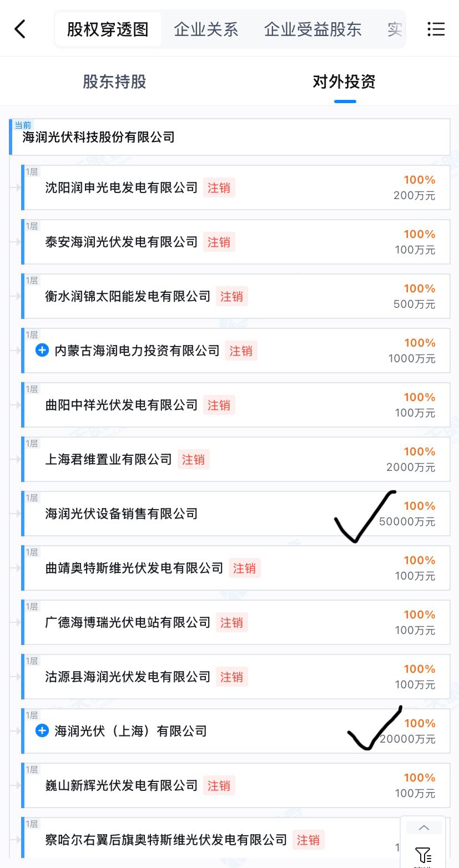459x868 pixels.
Task: Open 海润光伏科技股份有限公司 current company node
Action: 230,136
